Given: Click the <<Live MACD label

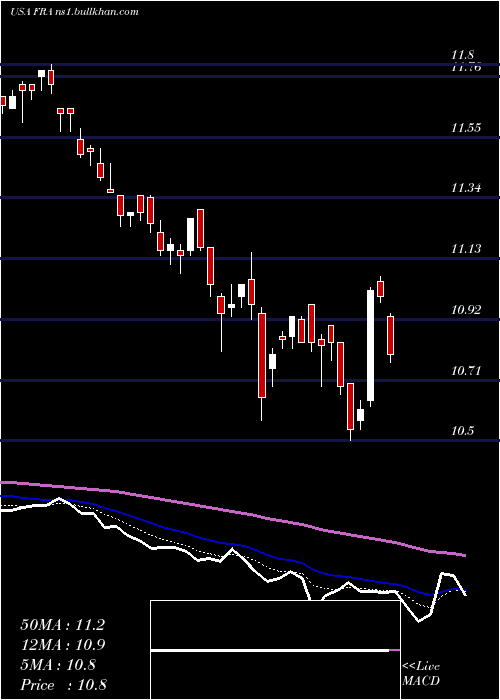Looking at the screenshot, I should point(421,674).
